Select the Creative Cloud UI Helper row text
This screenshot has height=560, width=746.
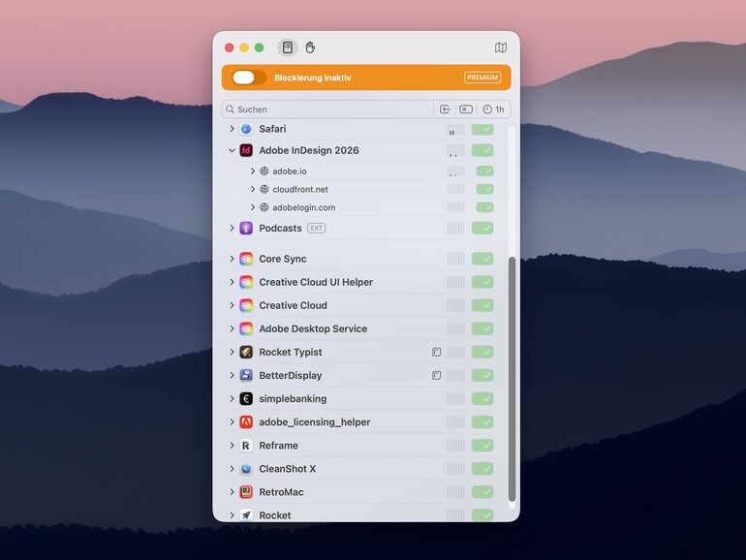coord(316,282)
